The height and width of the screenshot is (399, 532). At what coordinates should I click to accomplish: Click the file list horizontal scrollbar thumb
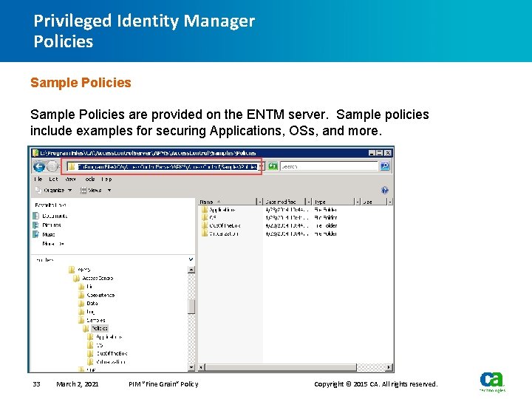click(x=282, y=367)
